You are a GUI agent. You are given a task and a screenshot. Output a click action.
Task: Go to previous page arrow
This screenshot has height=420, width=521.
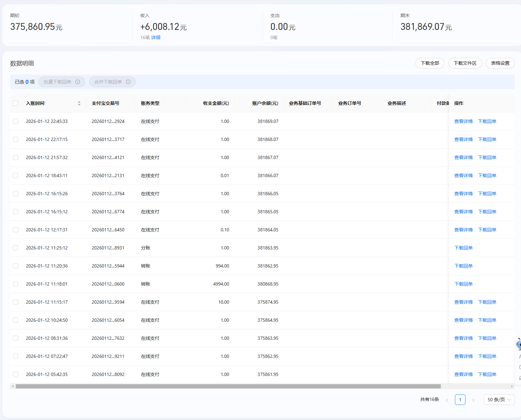447,400
